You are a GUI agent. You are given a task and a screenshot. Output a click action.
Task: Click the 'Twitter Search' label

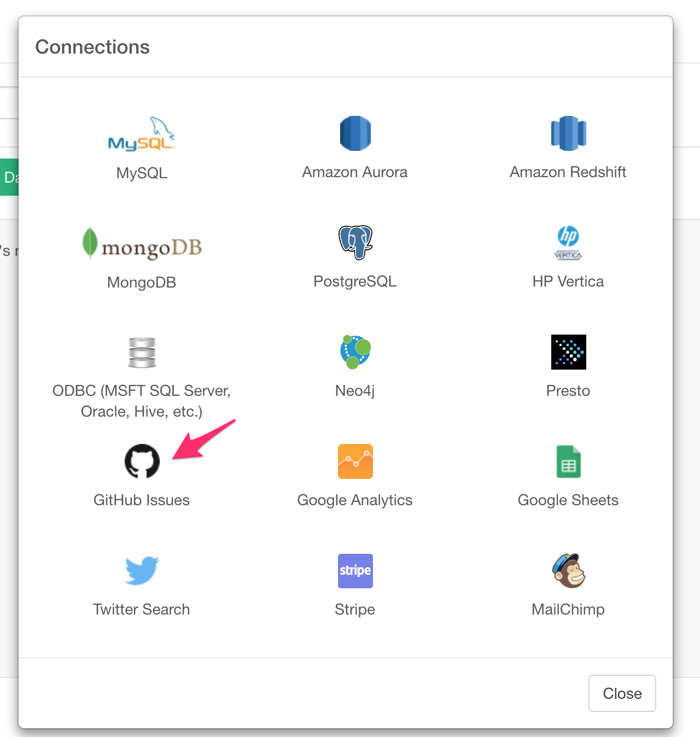pos(142,610)
